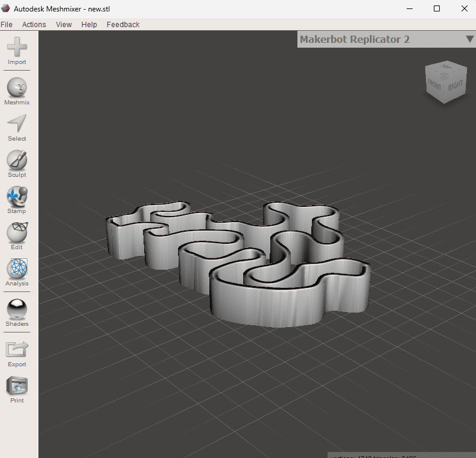The image size is (476, 458).
Task: Open the View menu
Action: pos(64,25)
